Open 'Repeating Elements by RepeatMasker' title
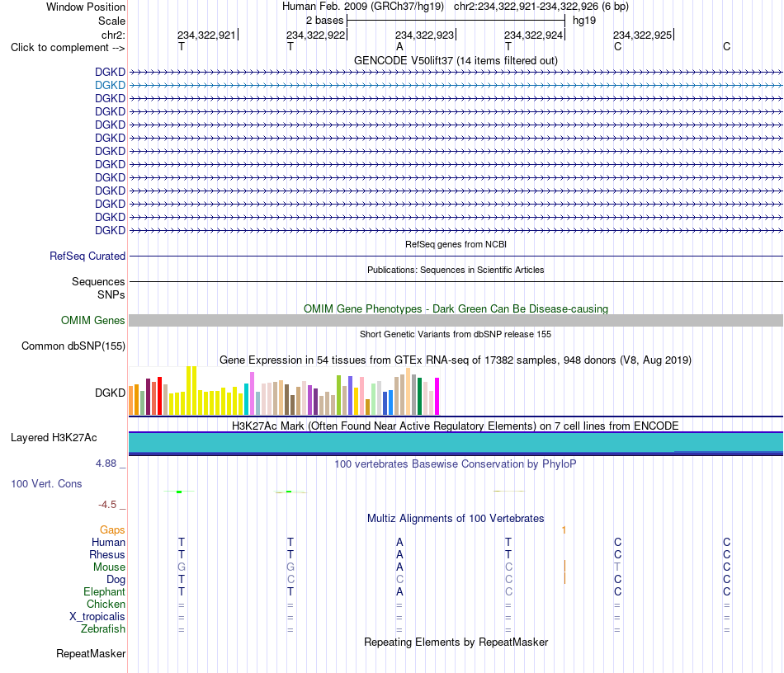Image resolution: width=784 pixels, height=673 pixels. [456, 642]
